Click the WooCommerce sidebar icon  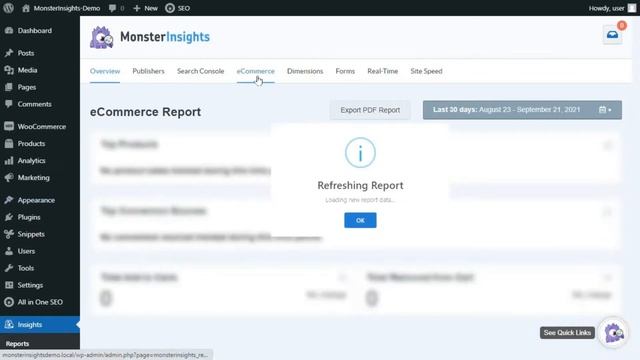tap(9, 127)
